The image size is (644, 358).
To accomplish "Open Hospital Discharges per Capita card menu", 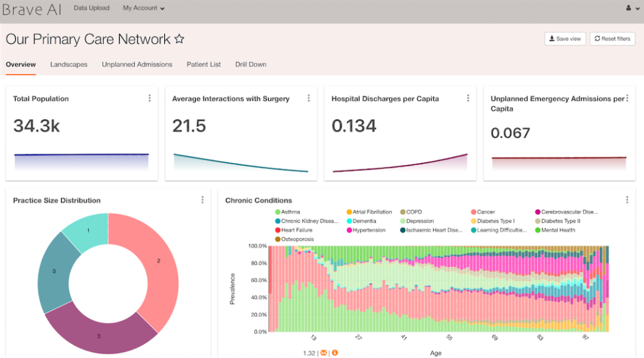I will [468, 99].
